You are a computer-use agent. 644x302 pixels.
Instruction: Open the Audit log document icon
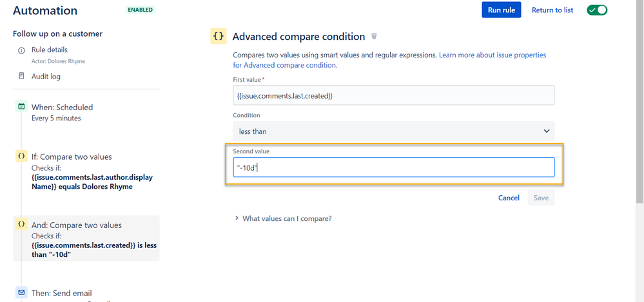(x=21, y=76)
